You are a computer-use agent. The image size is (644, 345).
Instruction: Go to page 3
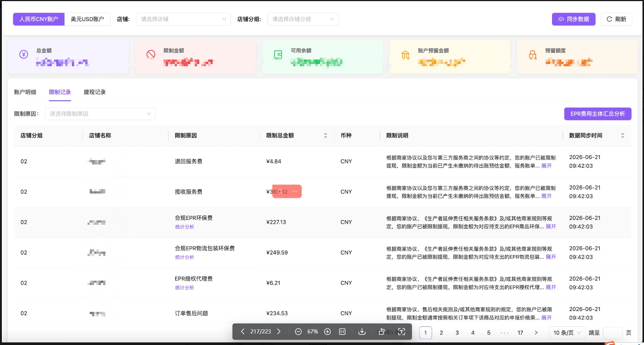click(457, 333)
